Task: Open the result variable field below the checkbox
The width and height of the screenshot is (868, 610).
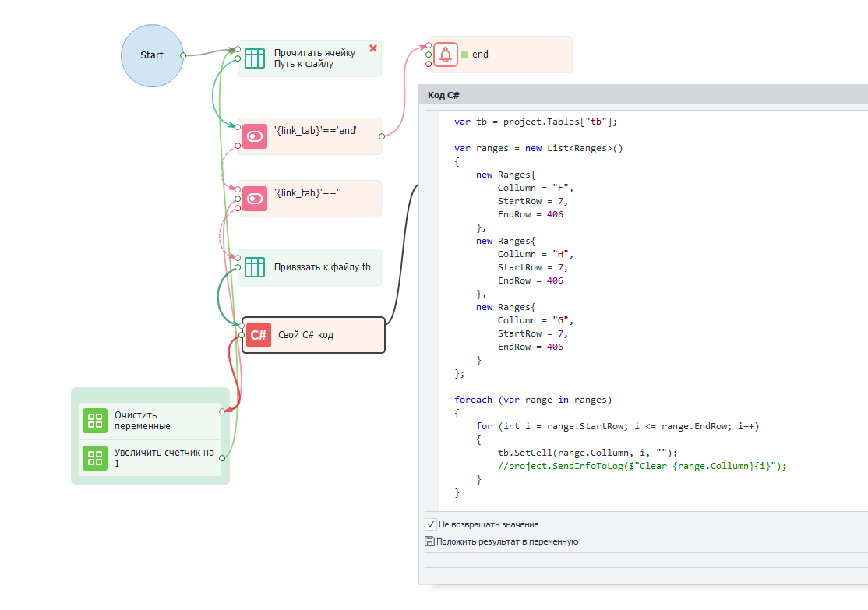Action: tap(645, 560)
